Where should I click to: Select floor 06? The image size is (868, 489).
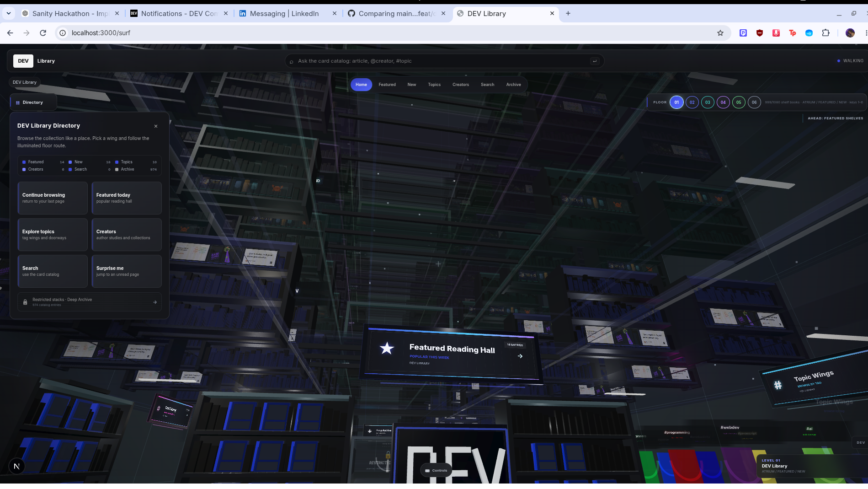tap(754, 102)
